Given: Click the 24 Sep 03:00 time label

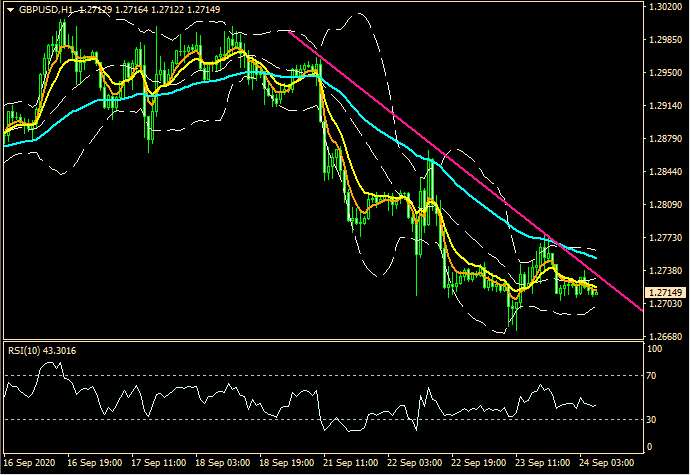Looking at the screenshot, I should coord(607,464).
